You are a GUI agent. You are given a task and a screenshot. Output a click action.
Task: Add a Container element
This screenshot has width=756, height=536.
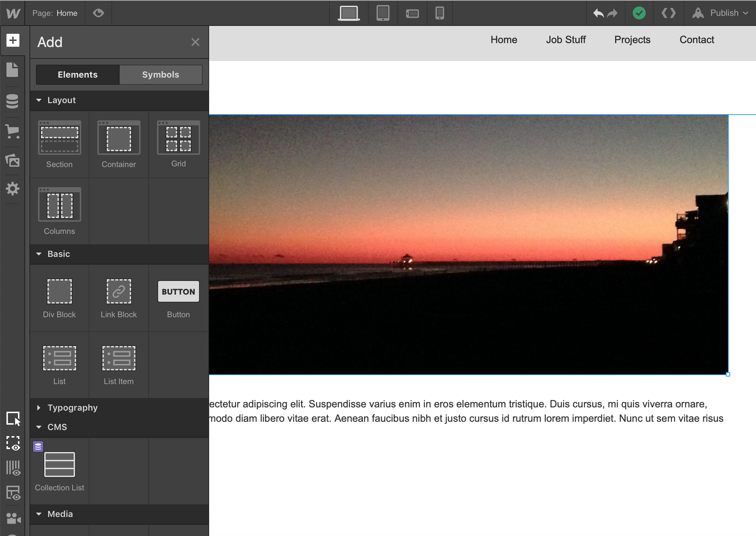click(x=119, y=144)
